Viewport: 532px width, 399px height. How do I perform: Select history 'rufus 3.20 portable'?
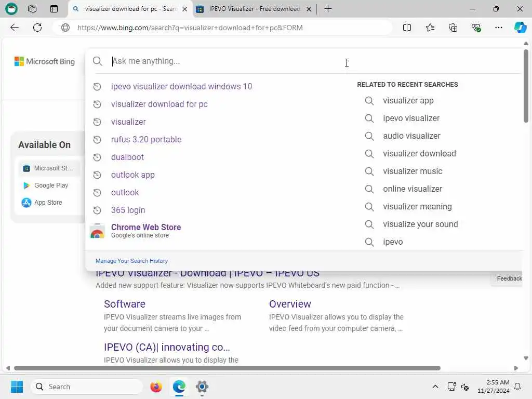coord(146,139)
